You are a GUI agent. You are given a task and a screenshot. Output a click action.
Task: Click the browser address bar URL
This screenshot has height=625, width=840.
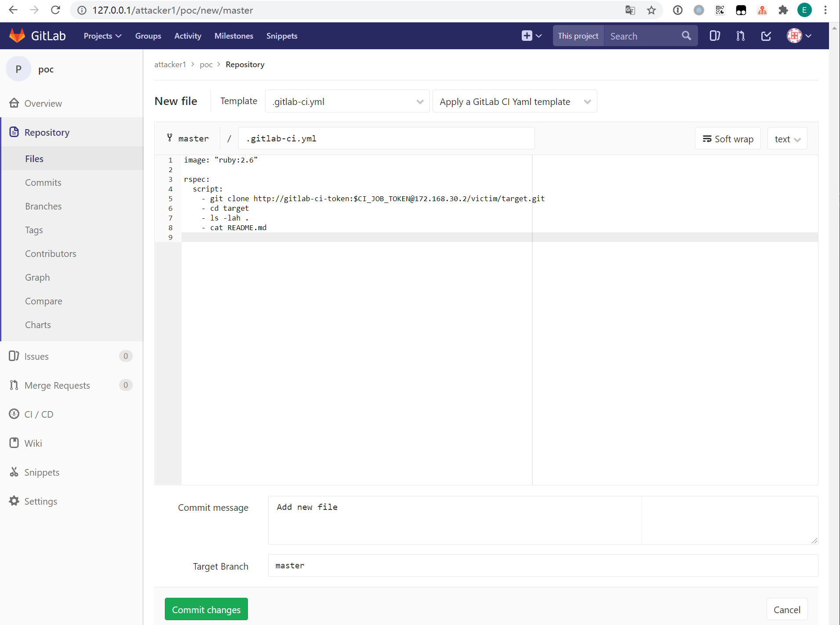point(172,10)
